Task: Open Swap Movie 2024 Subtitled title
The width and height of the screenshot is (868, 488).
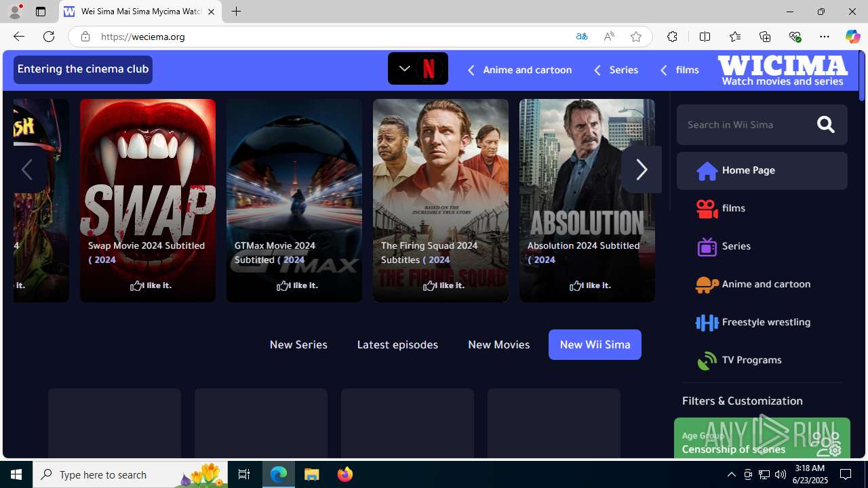Action: (146, 252)
